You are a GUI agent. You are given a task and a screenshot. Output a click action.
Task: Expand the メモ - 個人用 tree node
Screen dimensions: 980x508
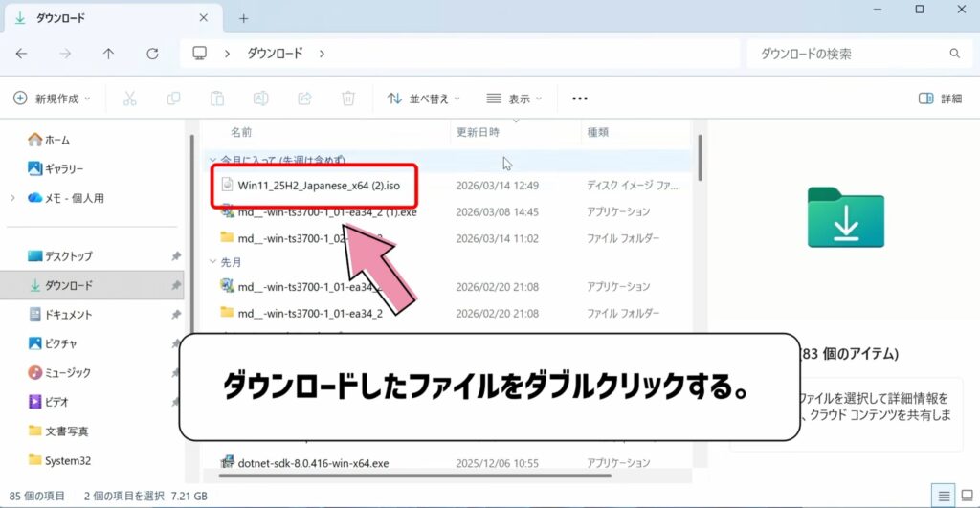12,198
